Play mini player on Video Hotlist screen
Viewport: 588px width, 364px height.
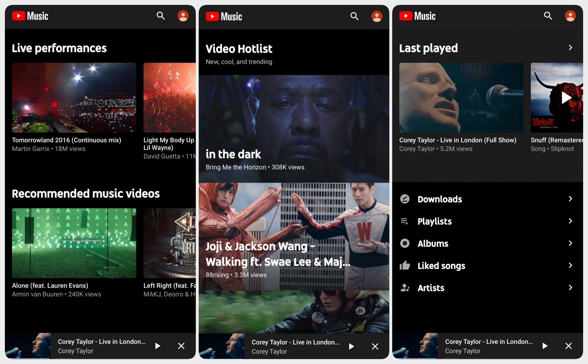pyautogui.click(x=351, y=346)
